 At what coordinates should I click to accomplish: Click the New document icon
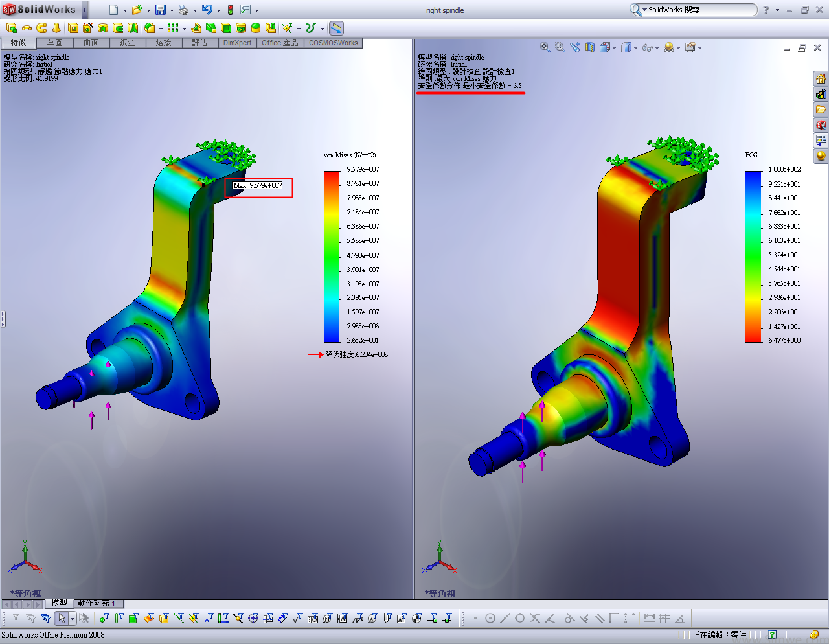[113, 10]
